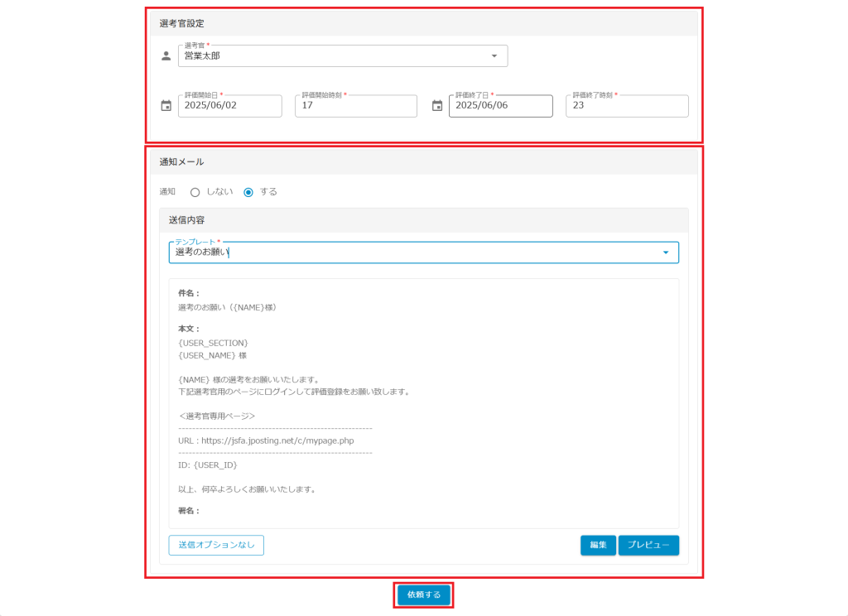Click calendar icon next to 評価終了日
This screenshot has width=848, height=616.
pyautogui.click(x=437, y=106)
